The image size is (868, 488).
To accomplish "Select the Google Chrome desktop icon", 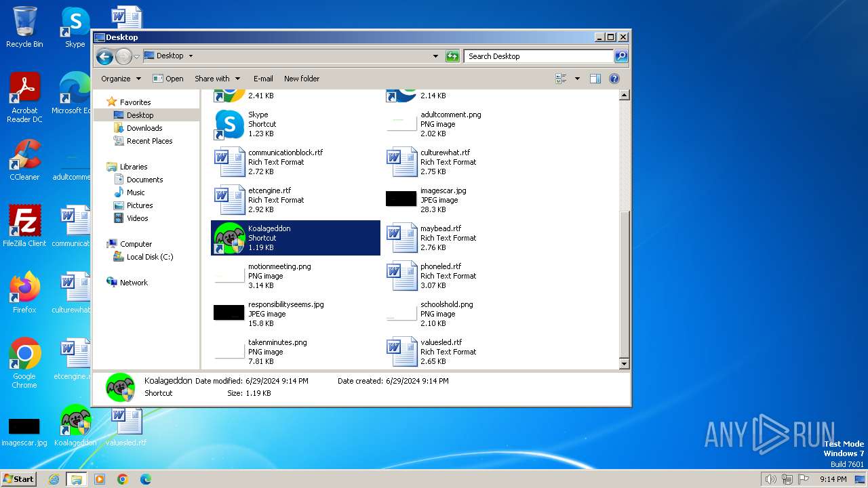I will click(x=24, y=363).
